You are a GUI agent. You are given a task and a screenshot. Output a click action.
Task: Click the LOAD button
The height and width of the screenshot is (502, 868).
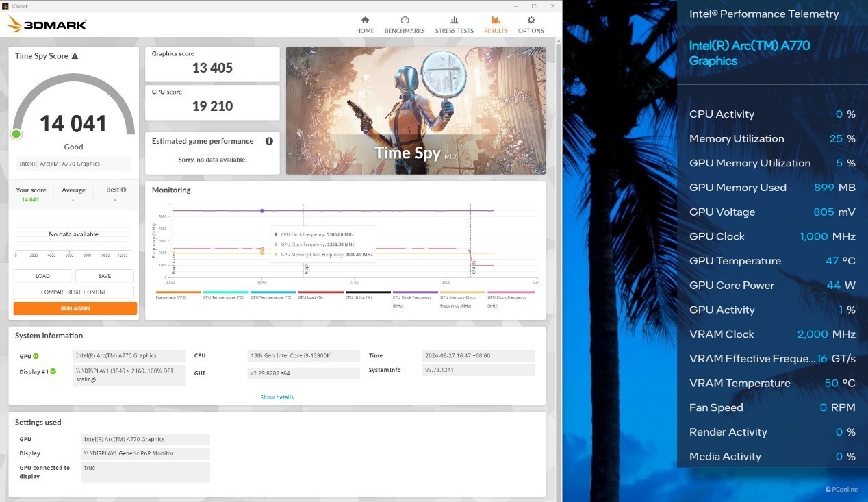[42, 276]
